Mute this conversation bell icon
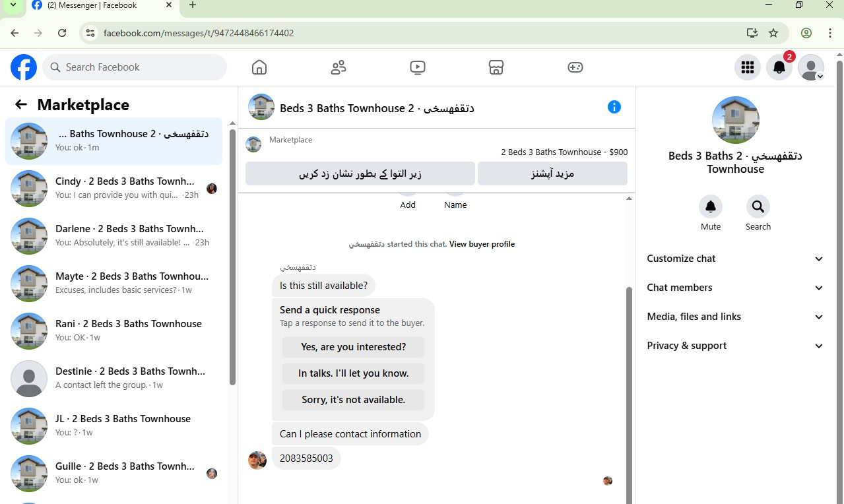 (x=711, y=206)
